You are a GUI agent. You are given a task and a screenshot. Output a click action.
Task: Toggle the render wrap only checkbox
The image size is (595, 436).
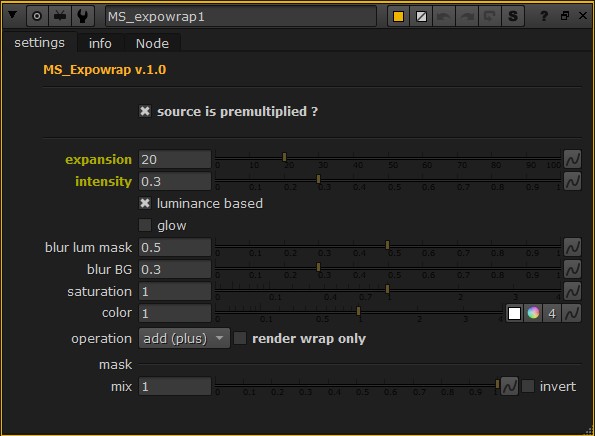click(x=240, y=338)
